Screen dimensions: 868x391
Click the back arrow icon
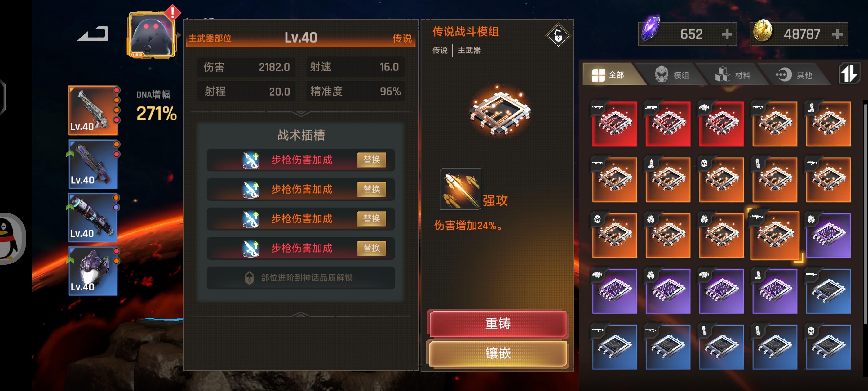[x=93, y=34]
